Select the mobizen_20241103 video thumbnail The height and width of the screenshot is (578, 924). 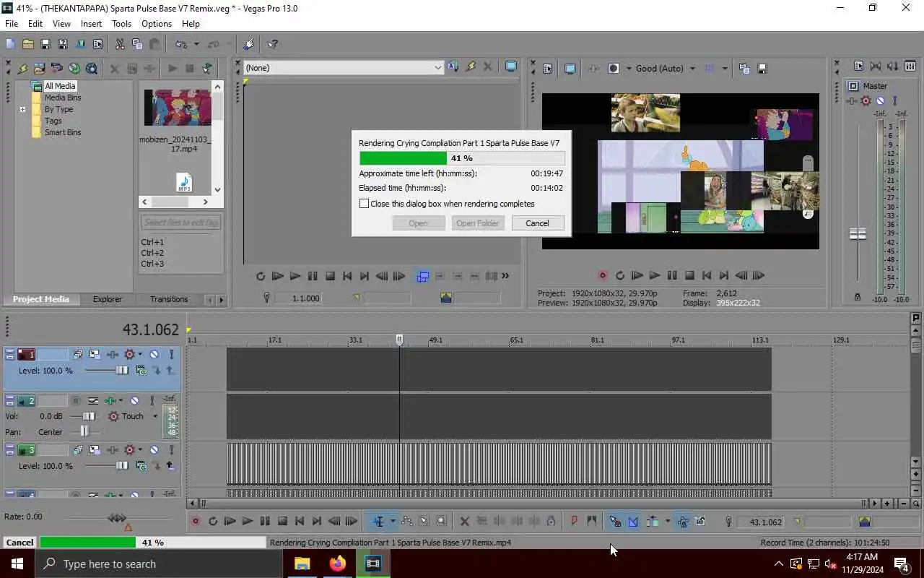point(178,108)
